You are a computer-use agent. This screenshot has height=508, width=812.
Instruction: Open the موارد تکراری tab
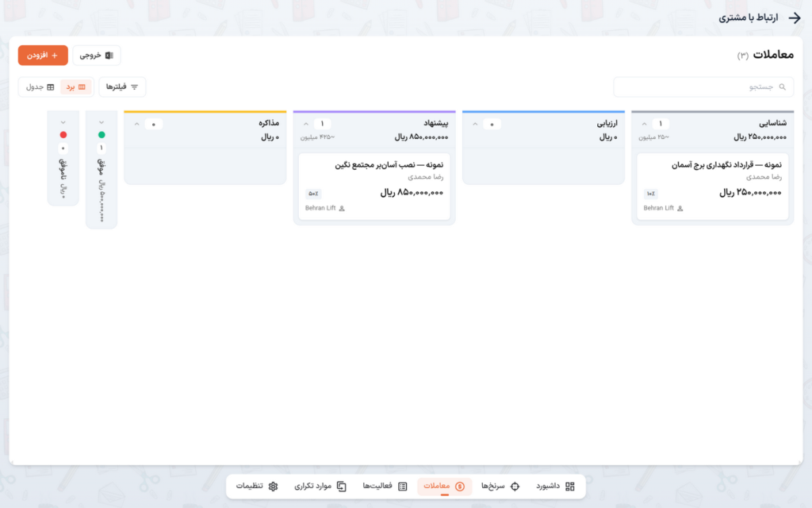pos(320,487)
